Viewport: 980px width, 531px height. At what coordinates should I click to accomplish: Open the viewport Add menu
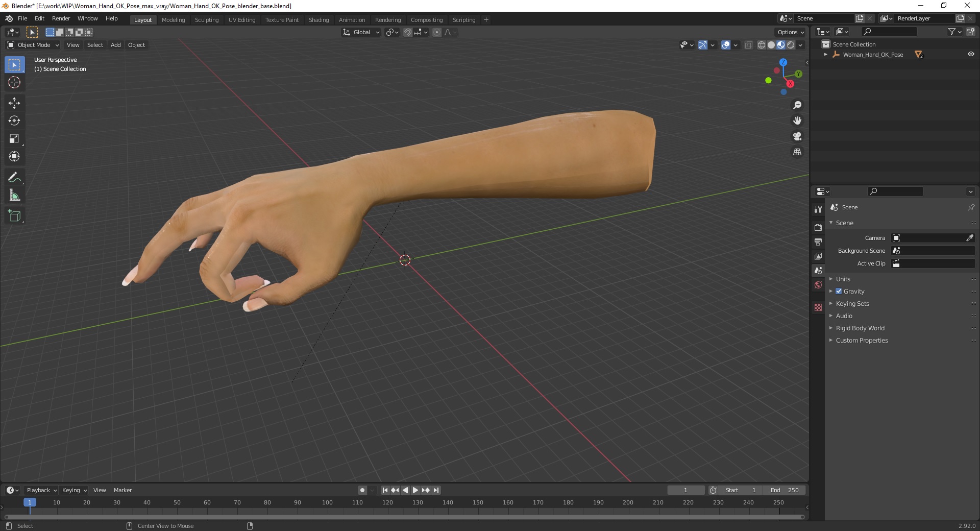[x=116, y=45]
